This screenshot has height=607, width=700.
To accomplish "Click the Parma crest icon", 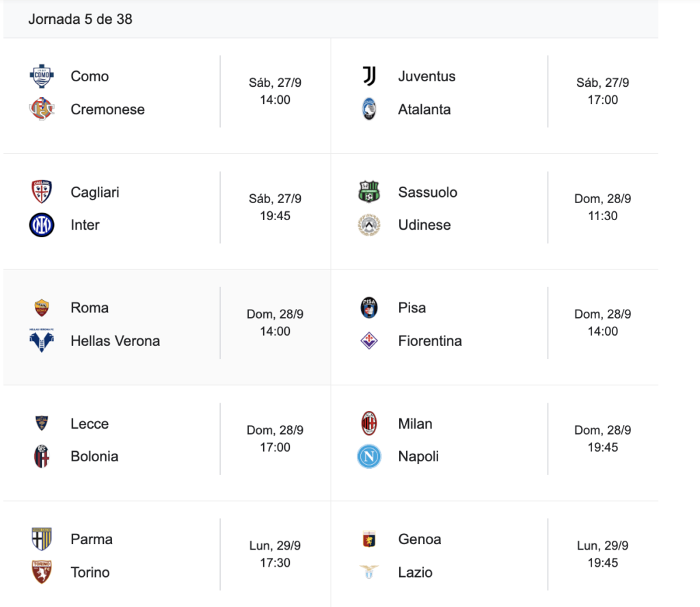I will point(42,539).
